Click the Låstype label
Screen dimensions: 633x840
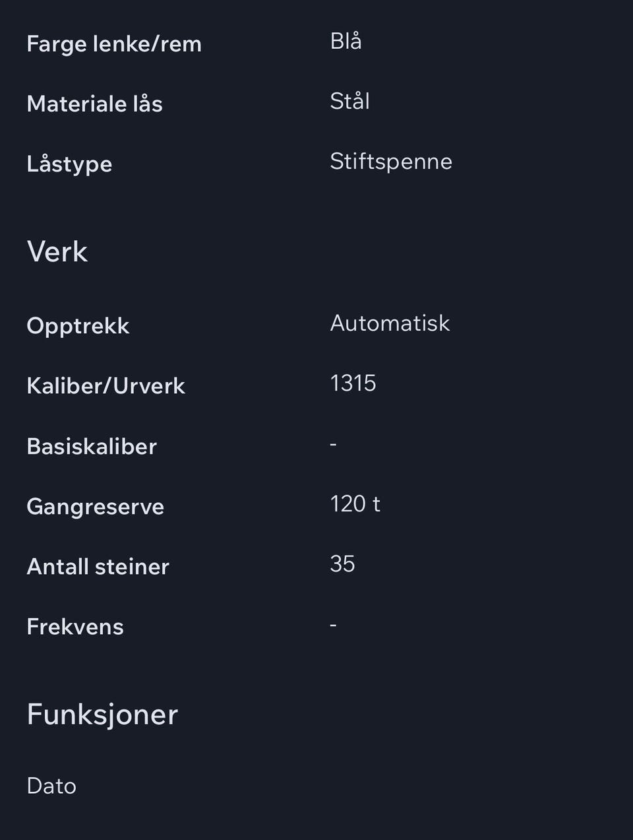click(x=69, y=164)
